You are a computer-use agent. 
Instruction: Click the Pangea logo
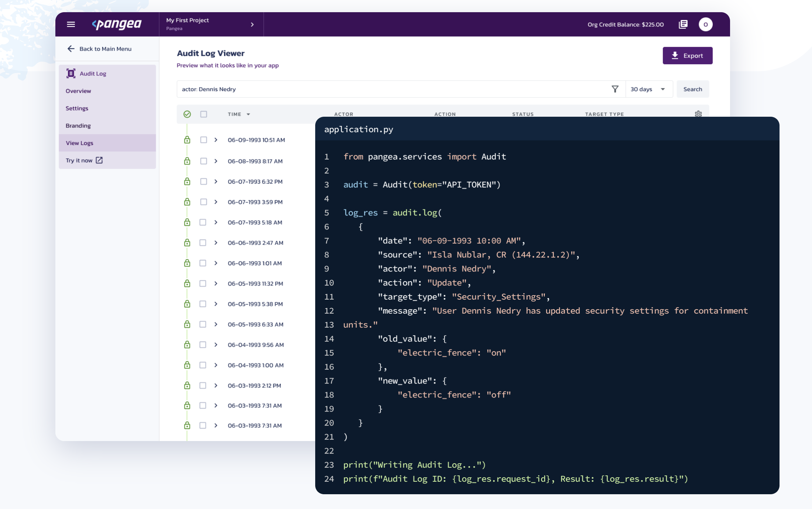point(116,24)
